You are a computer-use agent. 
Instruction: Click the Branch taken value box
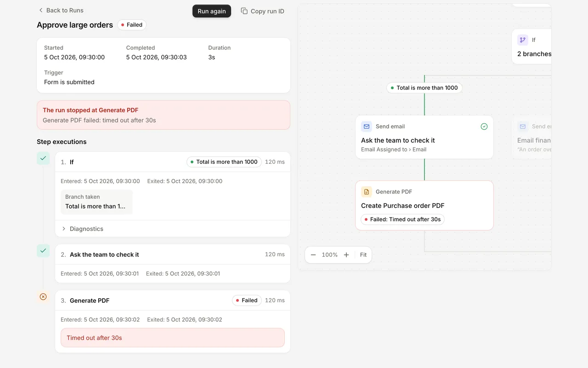[x=96, y=202]
